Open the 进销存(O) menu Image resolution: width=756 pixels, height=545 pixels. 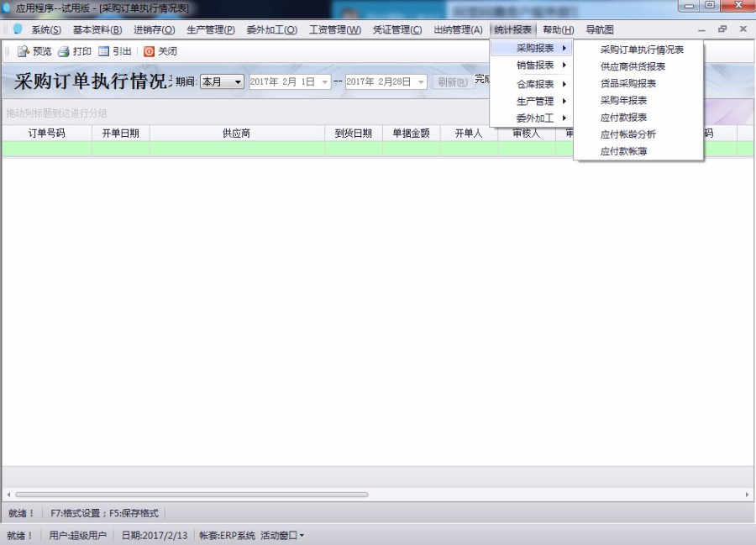pos(155,30)
